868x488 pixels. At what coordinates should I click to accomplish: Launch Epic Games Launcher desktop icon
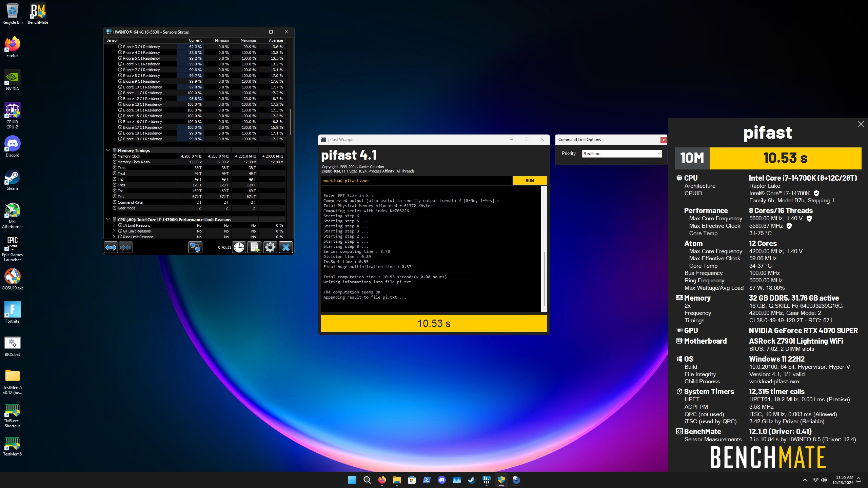(x=12, y=249)
